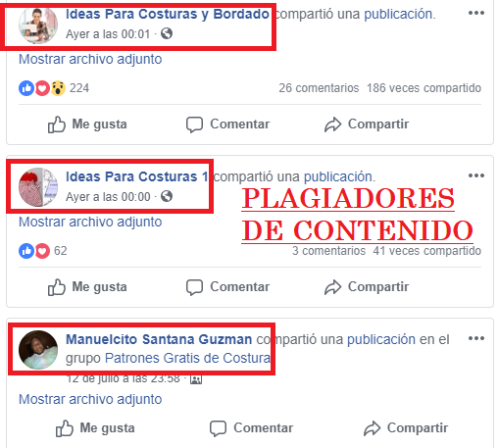Screen dimensions: 498x448
Task: Show attached file in the first post
Action: click(90, 59)
